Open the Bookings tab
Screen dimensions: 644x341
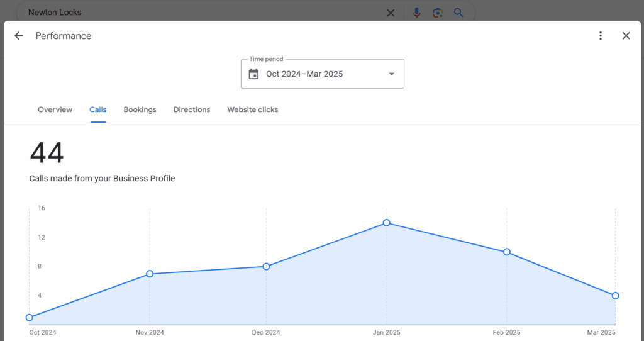[x=140, y=109]
